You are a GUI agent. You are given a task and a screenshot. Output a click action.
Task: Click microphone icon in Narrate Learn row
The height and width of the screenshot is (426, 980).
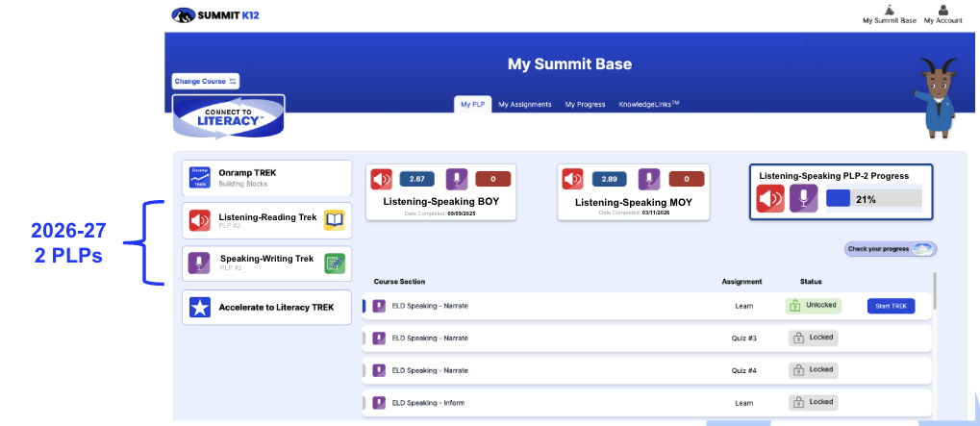(379, 306)
